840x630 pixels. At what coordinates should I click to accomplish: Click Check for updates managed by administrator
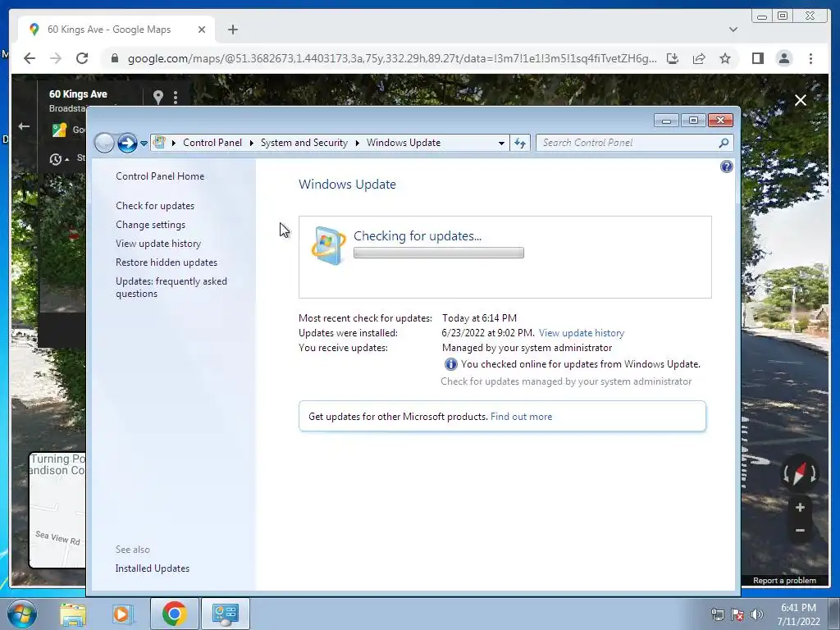pos(566,381)
